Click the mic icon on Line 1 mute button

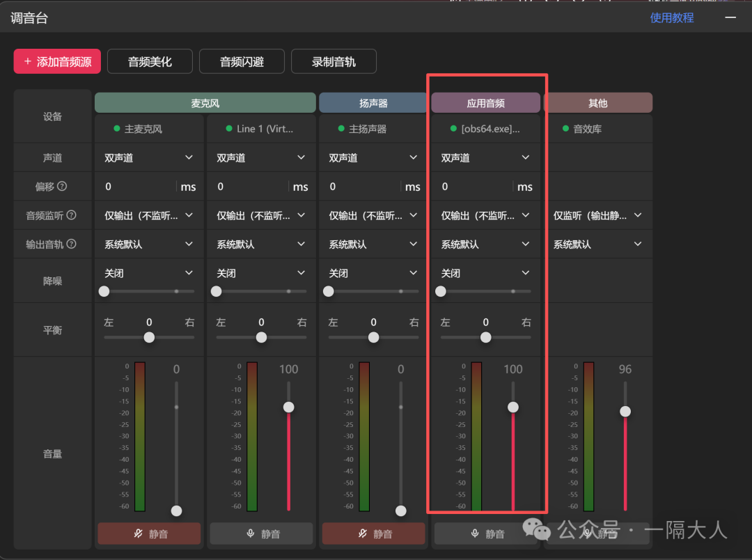[249, 534]
